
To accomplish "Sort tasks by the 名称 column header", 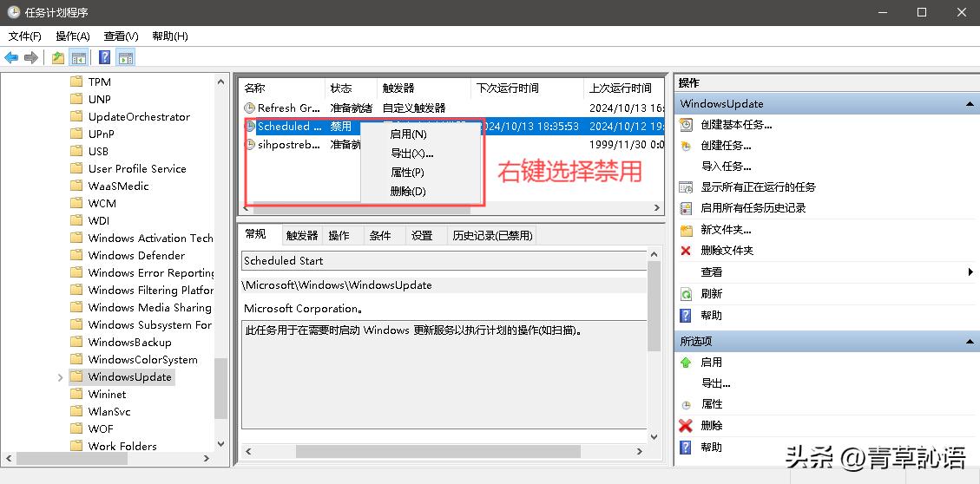I will pyautogui.click(x=282, y=88).
